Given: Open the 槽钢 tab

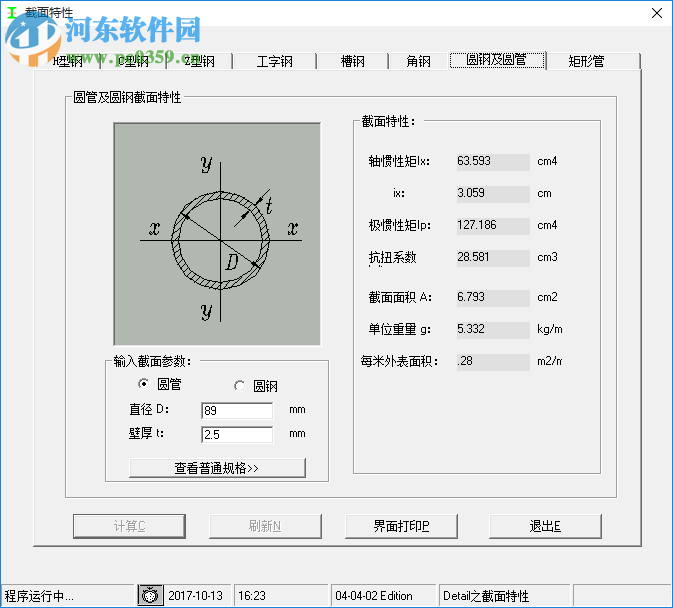Looking at the screenshot, I should coord(352,61).
